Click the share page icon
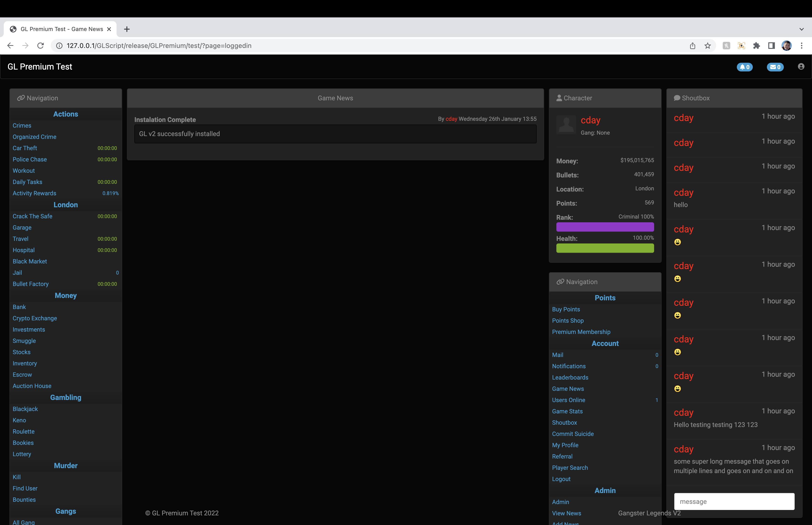 coord(692,46)
